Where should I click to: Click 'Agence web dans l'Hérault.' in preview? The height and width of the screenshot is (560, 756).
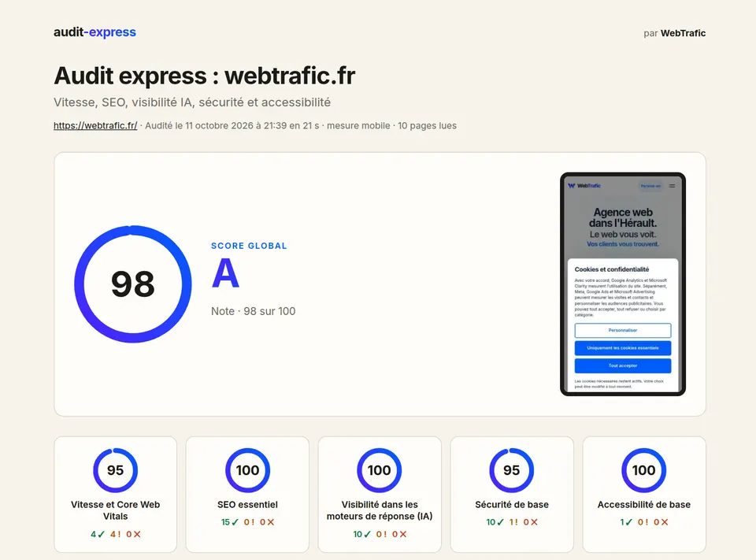[x=622, y=217]
